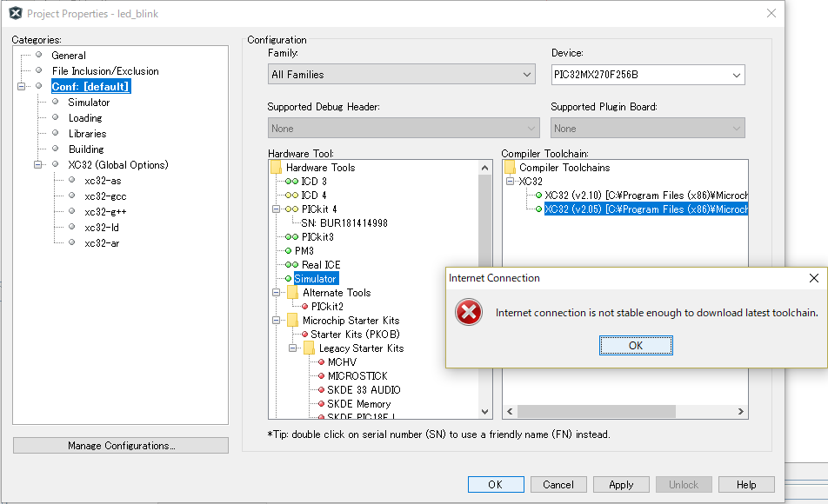Select the PICkit 4 hardware tool
The image size is (828, 504).
(318, 209)
